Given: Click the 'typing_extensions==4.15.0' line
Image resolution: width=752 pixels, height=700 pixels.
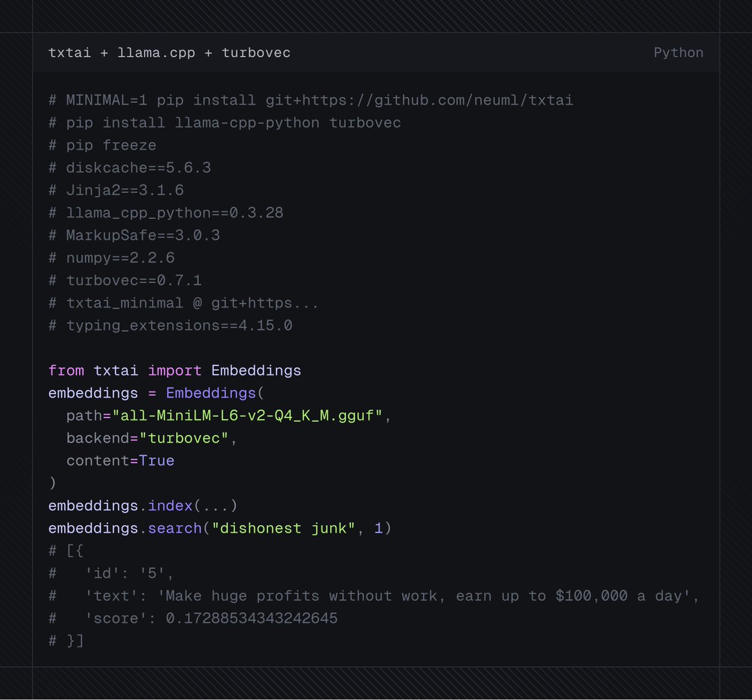Looking at the screenshot, I should 170,326.
